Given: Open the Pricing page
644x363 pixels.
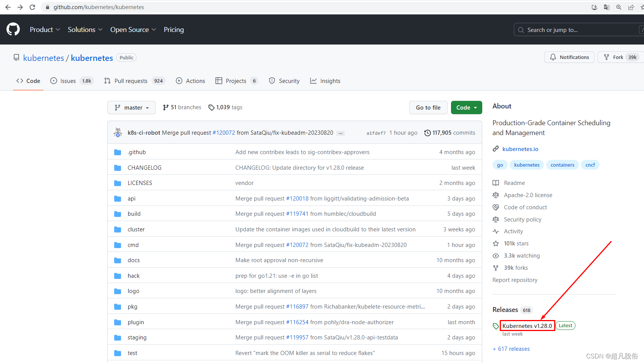Looking at the screenshot, I should point(174,30).
